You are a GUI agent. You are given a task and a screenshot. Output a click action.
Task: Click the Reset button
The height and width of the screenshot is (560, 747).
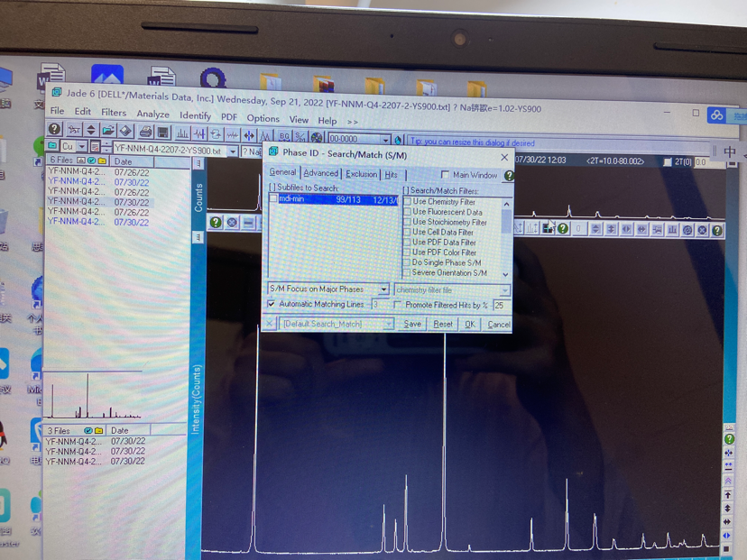[x=443, y=325]
